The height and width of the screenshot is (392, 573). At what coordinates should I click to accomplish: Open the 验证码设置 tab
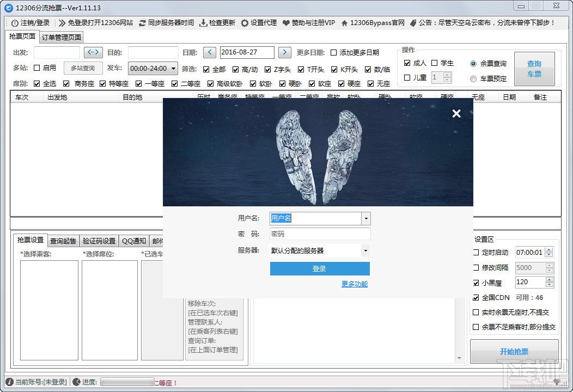[99, 240]
